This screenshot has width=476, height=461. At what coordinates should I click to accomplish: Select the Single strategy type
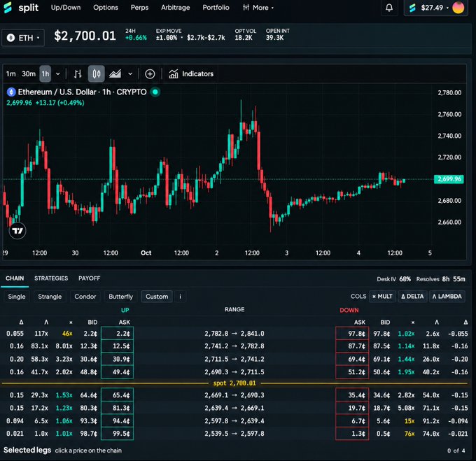17,297
